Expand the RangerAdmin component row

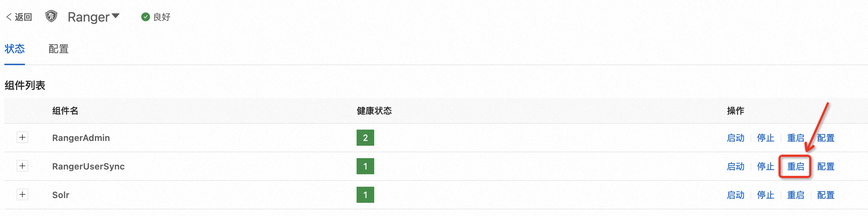pyautogui.click(x=22, y=137)
